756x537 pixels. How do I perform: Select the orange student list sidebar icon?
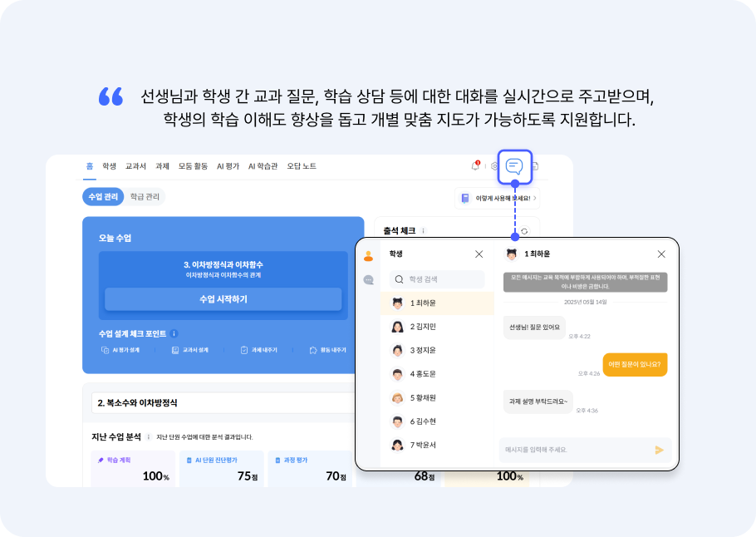[368, 256]
